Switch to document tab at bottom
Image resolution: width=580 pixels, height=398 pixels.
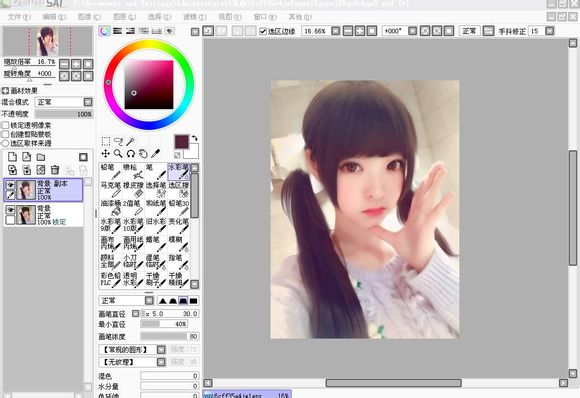(x=247, y=394)
